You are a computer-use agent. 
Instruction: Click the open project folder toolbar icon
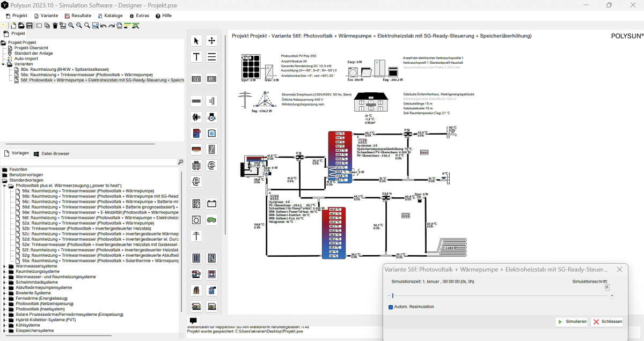tap(21, 26)
